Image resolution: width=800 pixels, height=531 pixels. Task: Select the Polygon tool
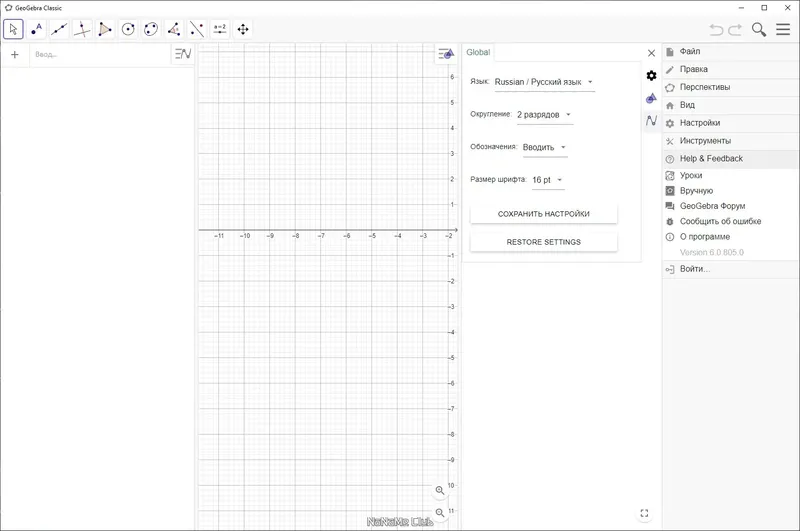click(x=105, y=29)
